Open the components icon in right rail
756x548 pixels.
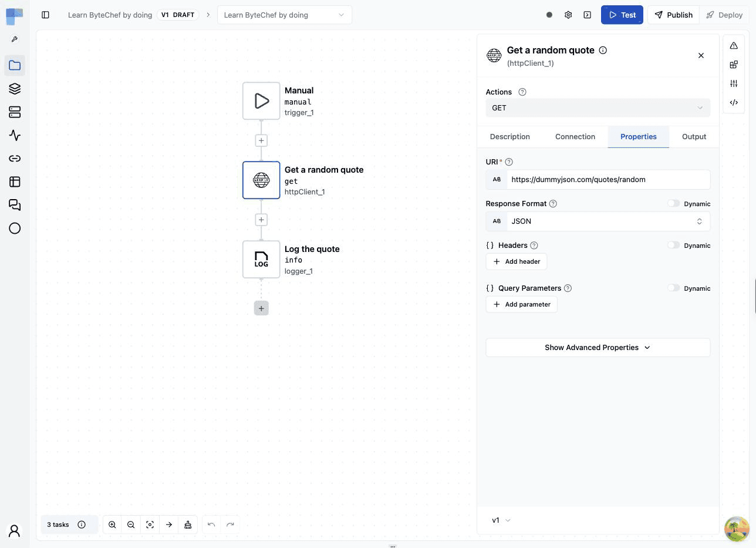[x=734, y=65]
